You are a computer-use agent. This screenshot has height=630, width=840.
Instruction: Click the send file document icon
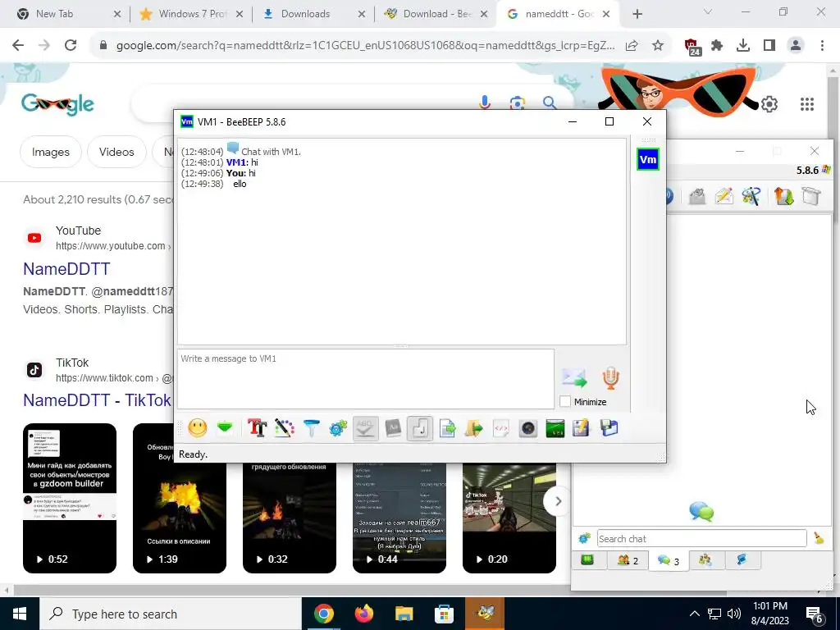pos(447,428)
